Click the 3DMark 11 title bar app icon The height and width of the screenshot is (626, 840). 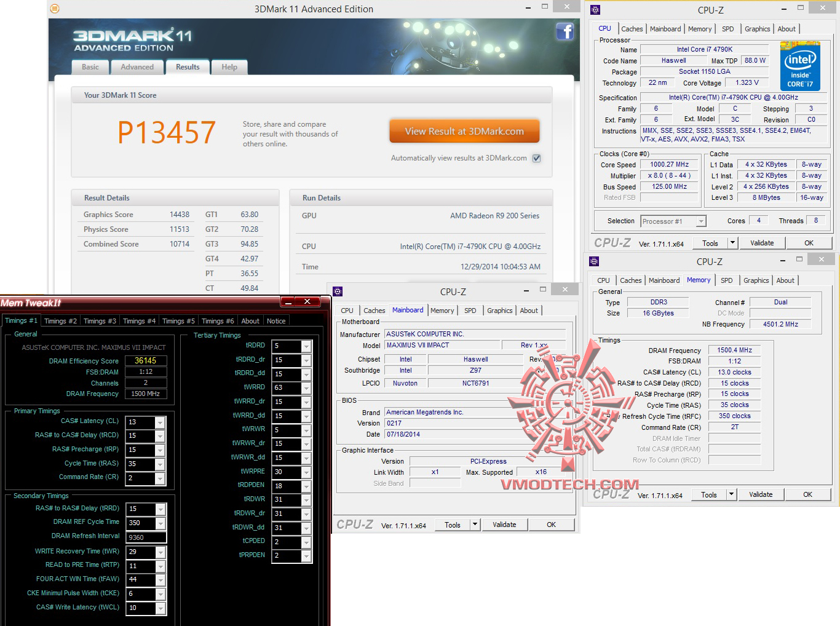point(55,9)
